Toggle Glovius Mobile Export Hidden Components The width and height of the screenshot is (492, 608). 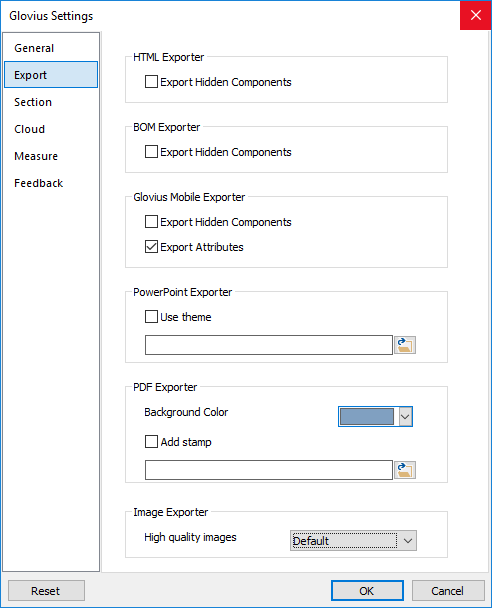click(x=151, y=222)
